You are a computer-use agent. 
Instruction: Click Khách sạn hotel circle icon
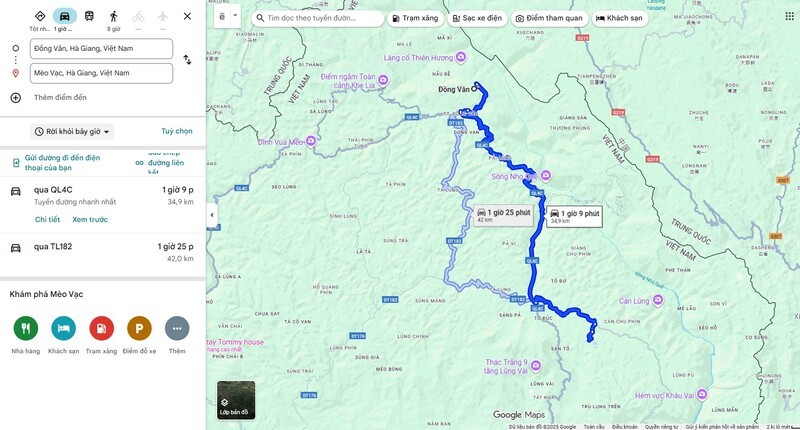tap(63, 328)
